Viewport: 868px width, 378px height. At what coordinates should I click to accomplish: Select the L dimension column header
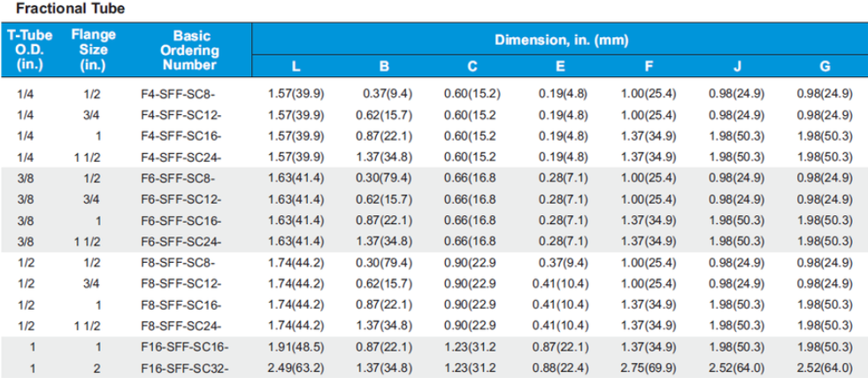tap(296, 66)
